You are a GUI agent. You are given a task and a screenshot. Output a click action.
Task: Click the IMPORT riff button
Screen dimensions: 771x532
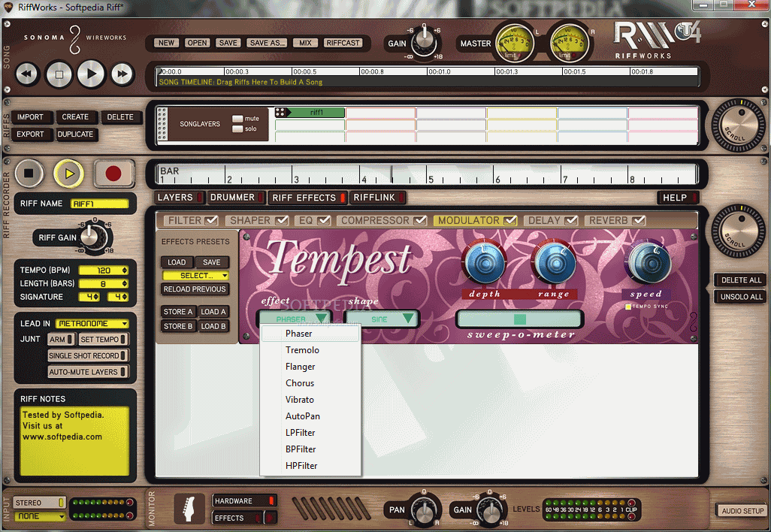tap(31, 117)
